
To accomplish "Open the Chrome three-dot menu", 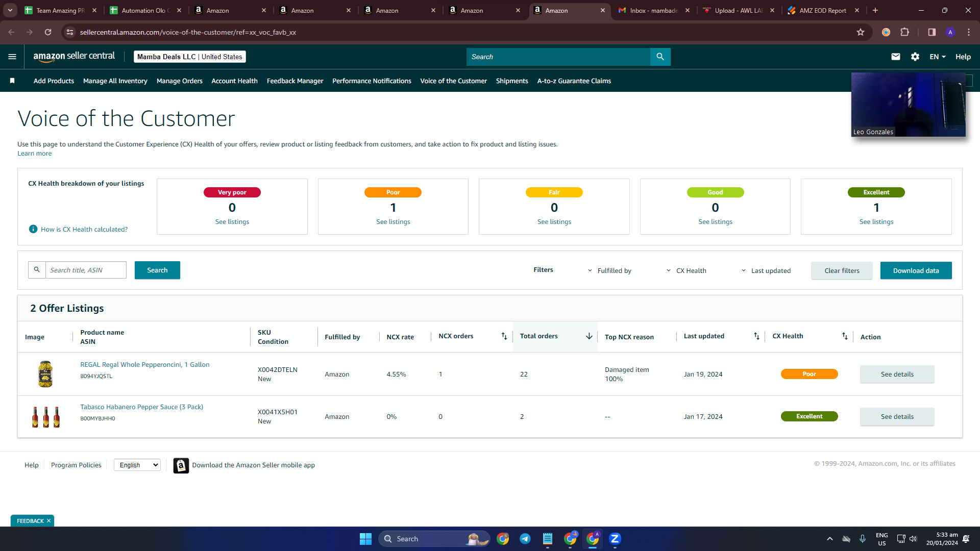I will 969,32.
